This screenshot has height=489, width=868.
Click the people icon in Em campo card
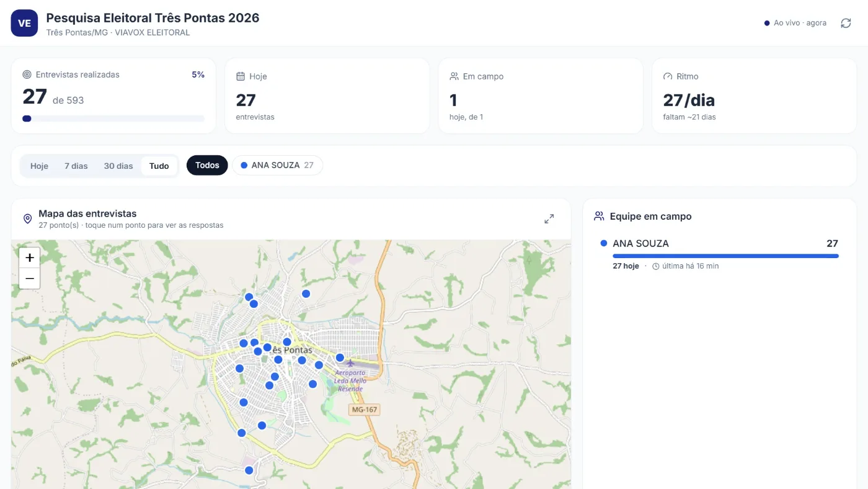click(x=454, y=76)
